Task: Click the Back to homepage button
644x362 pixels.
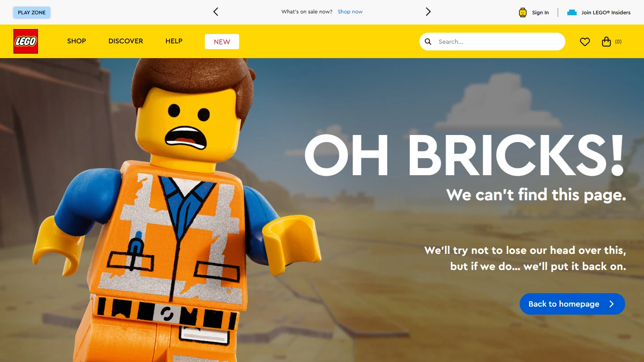Action: click(563, 304)
